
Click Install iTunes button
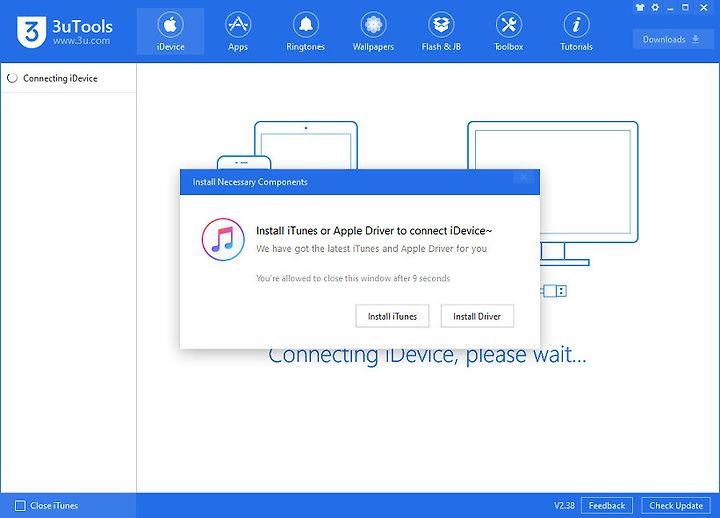pyautogui.click(x=392, y=316)
